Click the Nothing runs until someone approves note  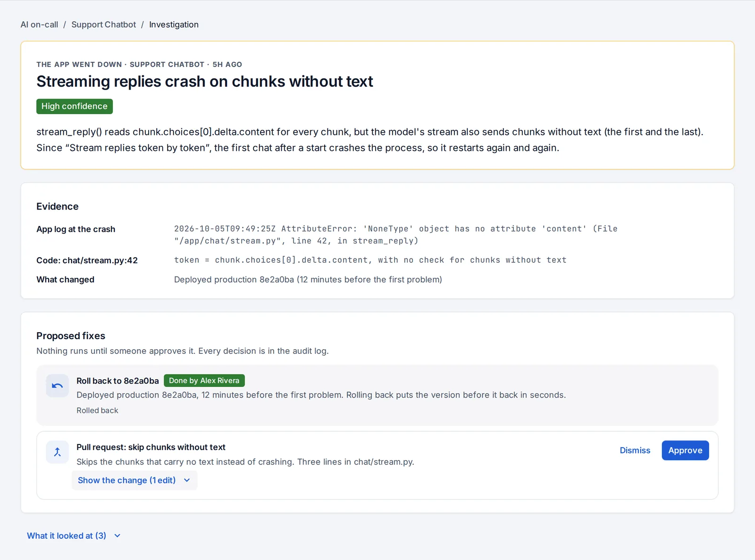[182, 351]
